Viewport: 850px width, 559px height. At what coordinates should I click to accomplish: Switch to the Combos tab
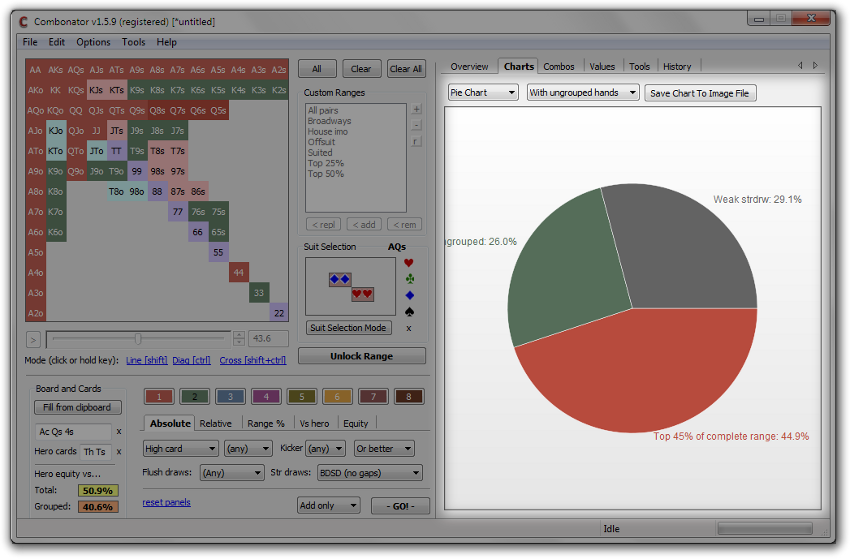559,67
